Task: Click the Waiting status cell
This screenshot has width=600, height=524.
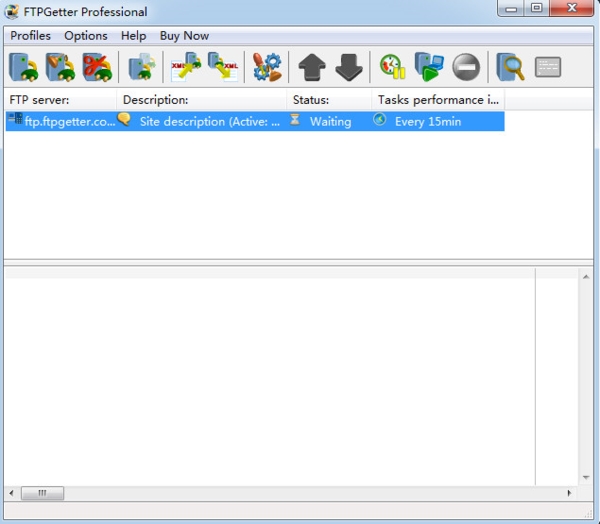Action: point(331,122)
